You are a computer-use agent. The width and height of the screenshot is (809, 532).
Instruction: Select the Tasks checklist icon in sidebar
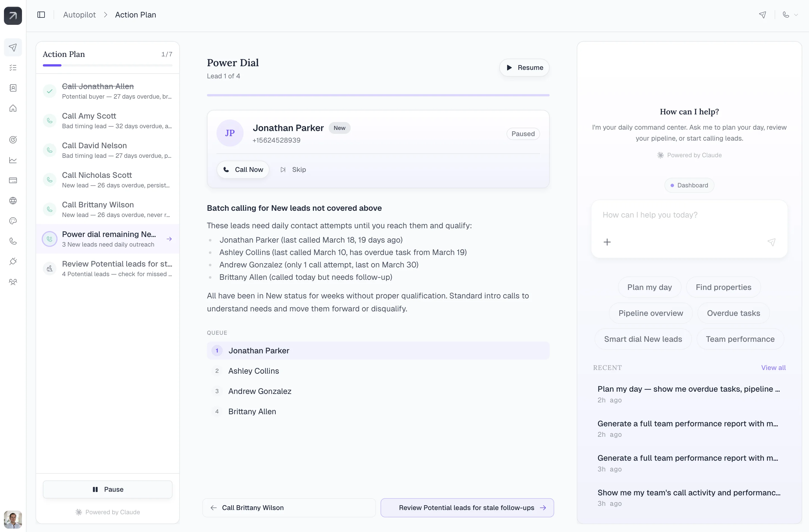tap(13, 68)
